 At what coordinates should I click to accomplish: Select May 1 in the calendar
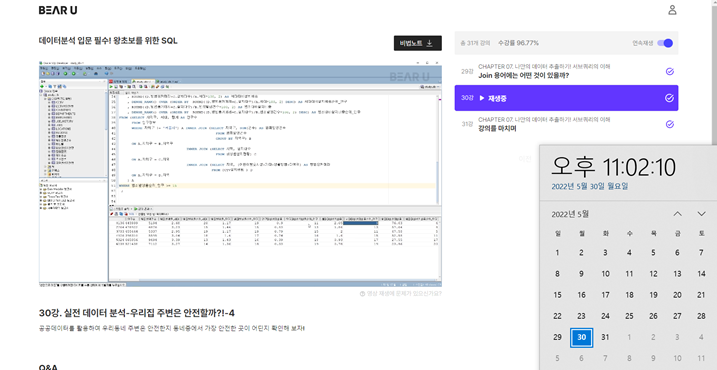click(x=557, y=252)
